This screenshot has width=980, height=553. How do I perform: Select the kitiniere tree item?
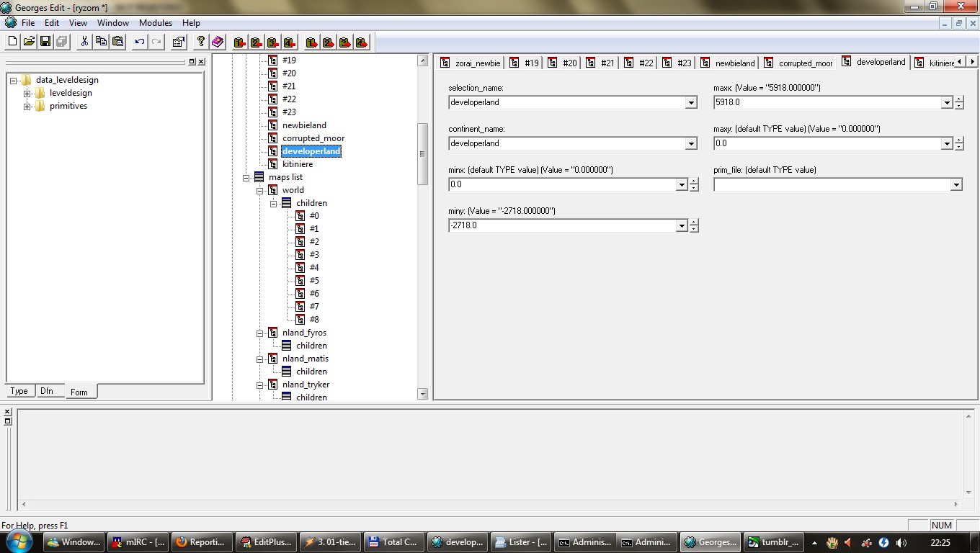click(297, 164)
